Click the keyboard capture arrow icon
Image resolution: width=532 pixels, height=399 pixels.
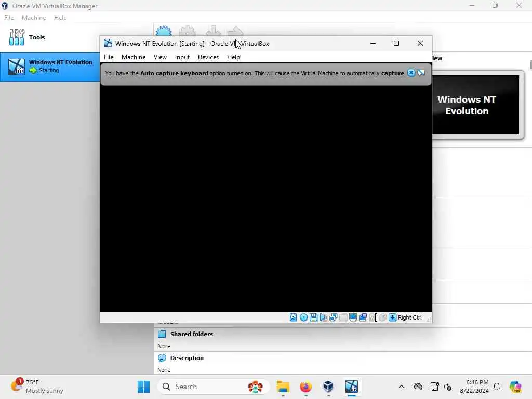[x=393, y=317]
